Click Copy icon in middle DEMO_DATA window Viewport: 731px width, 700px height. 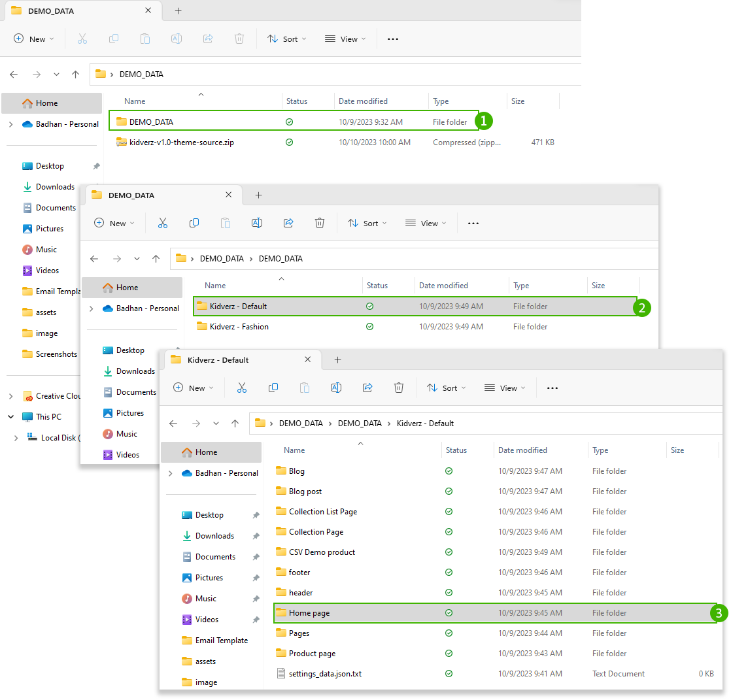194,224
